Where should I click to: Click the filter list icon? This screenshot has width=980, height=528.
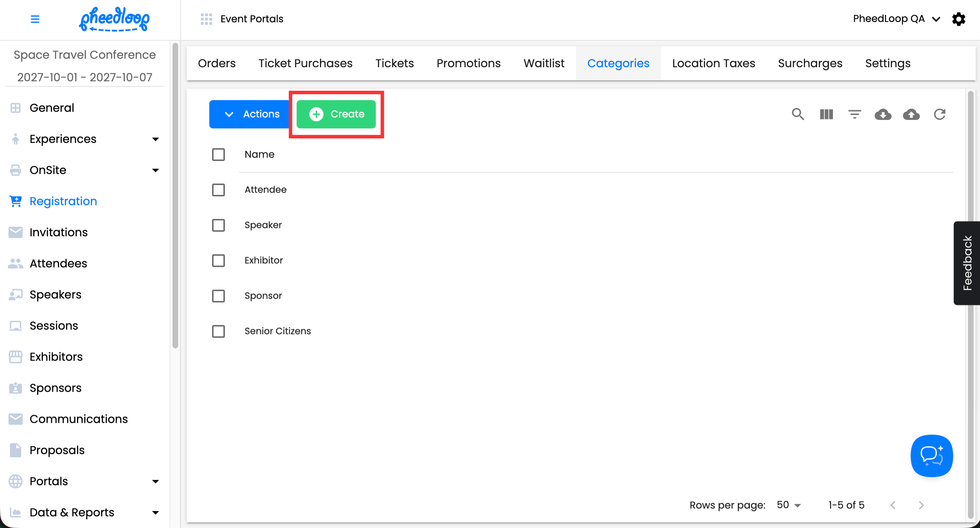(x=854, y=114)
